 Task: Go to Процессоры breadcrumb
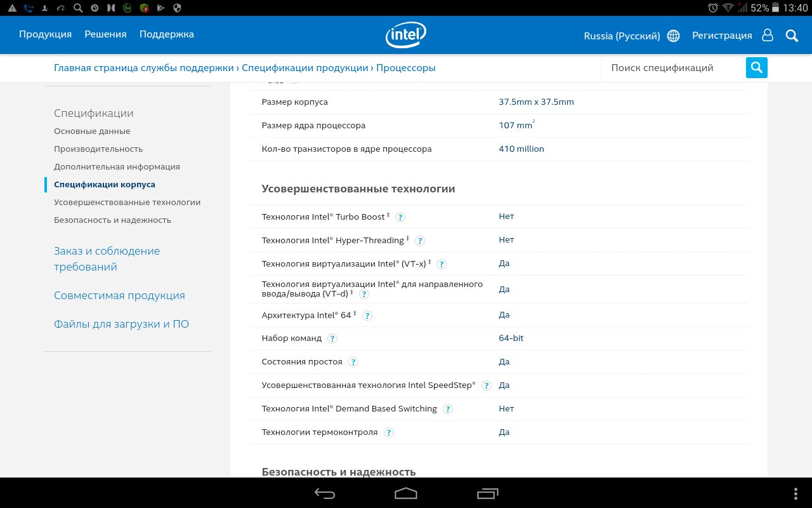[x=406, y=67]
